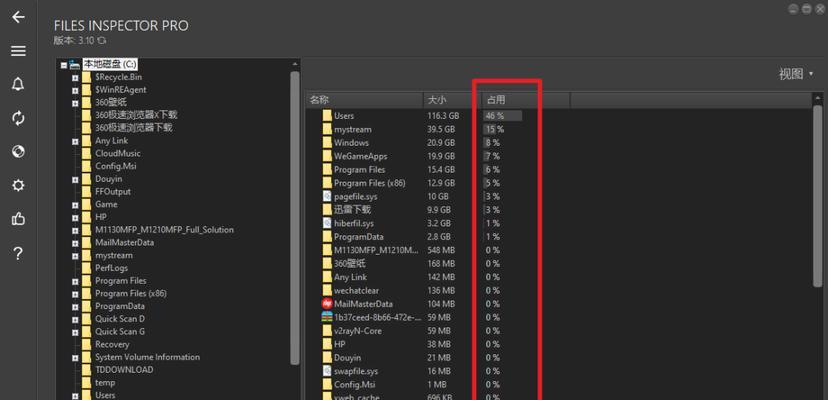The image size is (828, 400).
Task: Click the v2rayN-Core folder icon in list
Action: [x=327, y=331]
